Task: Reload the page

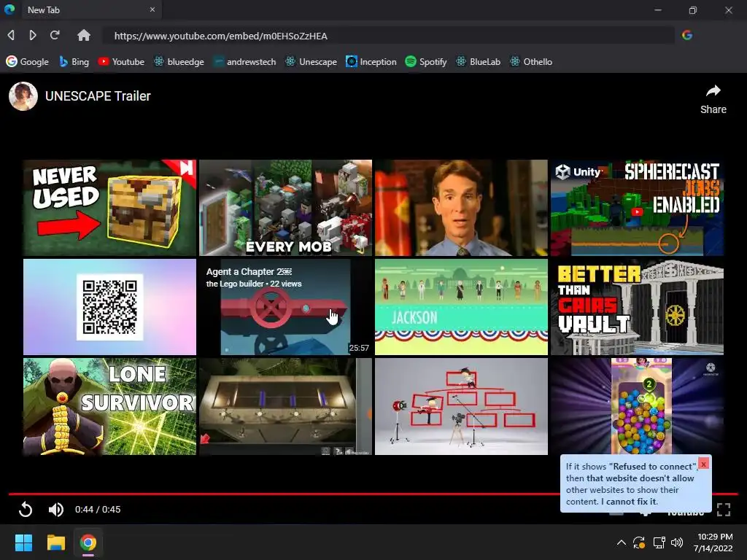Action: [x=55, y=35]
